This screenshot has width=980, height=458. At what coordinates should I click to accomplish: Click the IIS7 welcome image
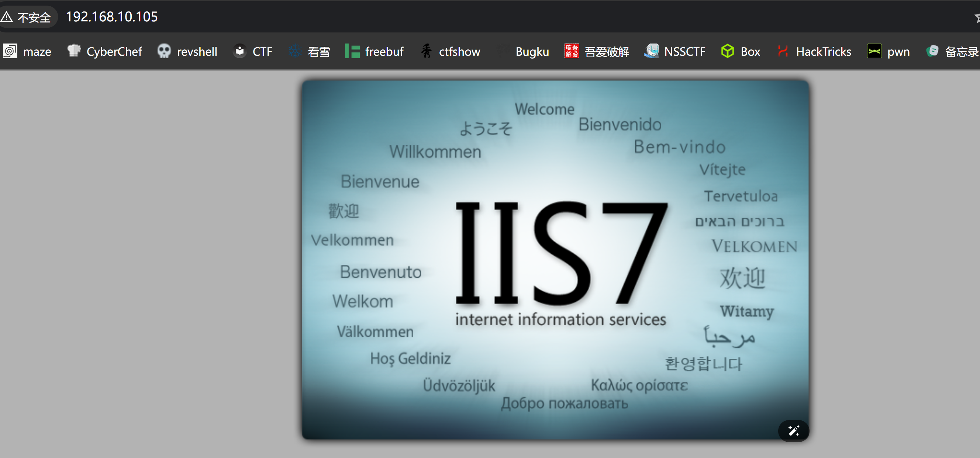(555, 260)
